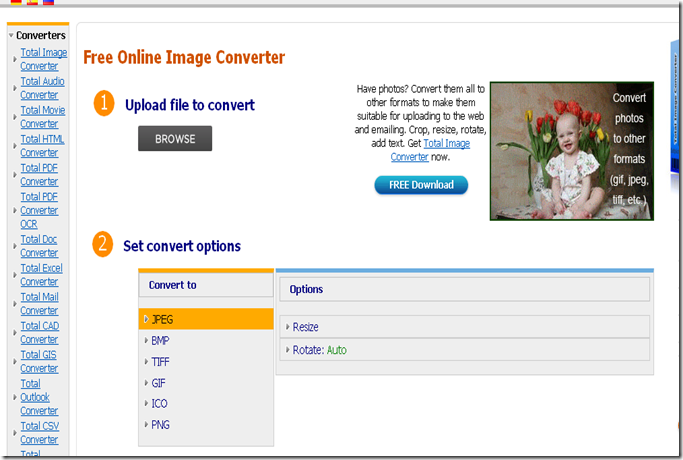Expand the Rotate: Auto option
Image resolution: width=683 pixels, height=460 pixels.
464,350
